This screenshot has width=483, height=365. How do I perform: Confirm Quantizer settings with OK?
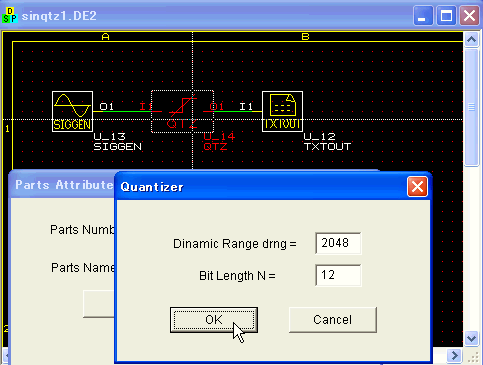tap(214, 320)
